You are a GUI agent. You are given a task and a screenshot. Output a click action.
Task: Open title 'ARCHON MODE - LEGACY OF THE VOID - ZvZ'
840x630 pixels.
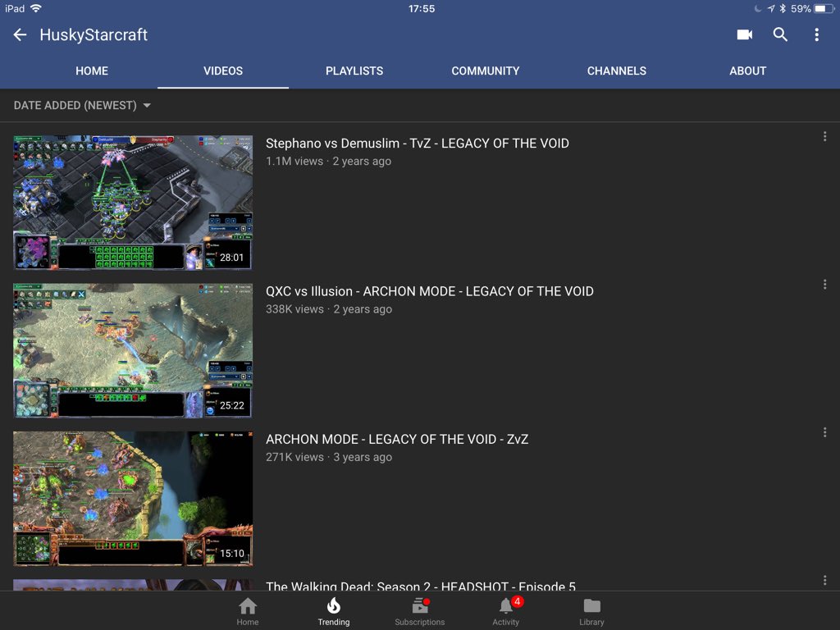397,440
